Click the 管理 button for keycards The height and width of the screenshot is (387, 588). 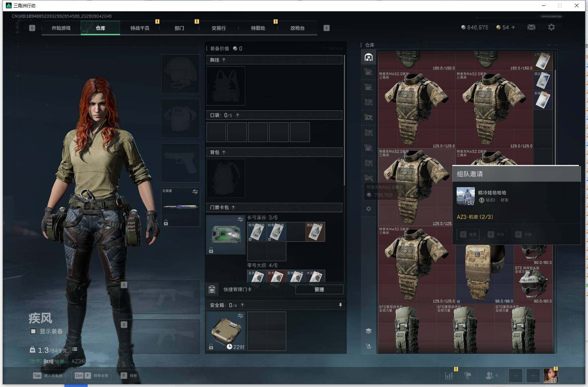pyautogui.click(x=319, y=289)
